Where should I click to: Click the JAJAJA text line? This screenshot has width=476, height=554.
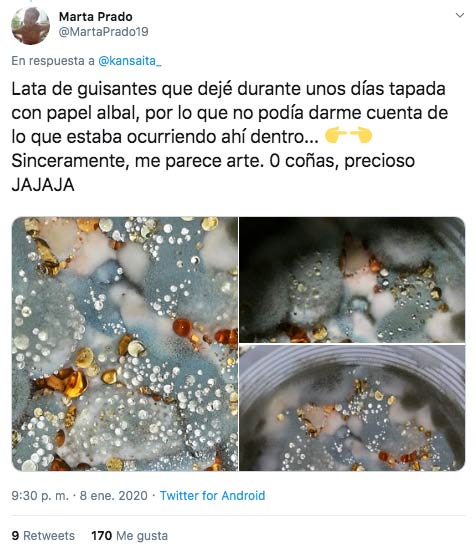point(43,185)
